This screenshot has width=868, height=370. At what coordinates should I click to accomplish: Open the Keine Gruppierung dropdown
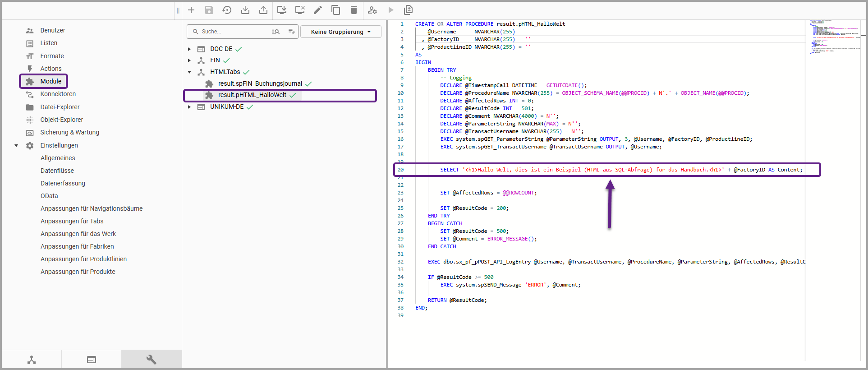click(x=340, y=32)
